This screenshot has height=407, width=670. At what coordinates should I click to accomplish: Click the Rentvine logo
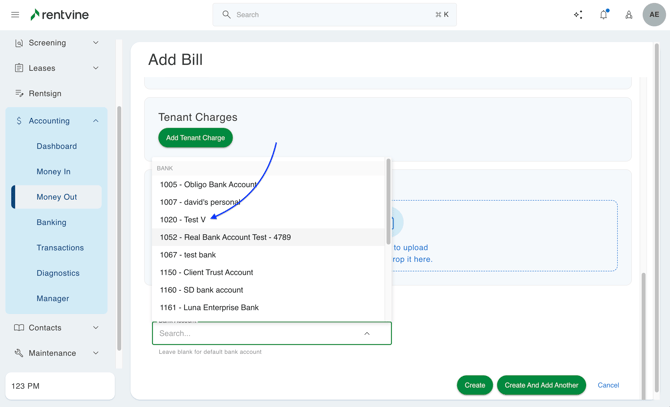[60, 15]
